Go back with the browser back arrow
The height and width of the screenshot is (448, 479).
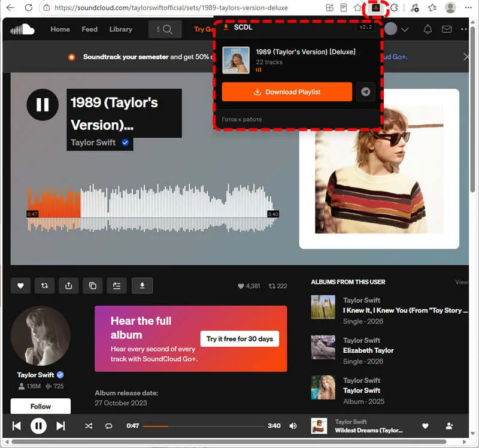[x=10, y=8]
